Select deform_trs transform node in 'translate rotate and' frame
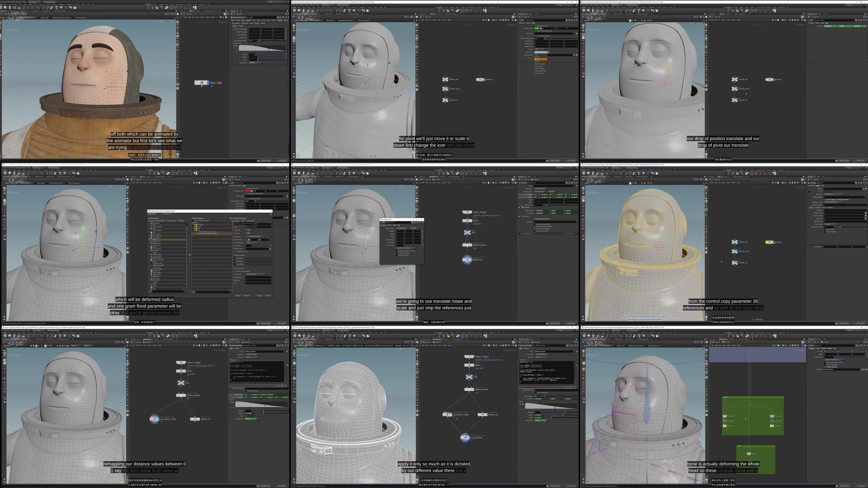Screen dimensions: 868x488 467,260
